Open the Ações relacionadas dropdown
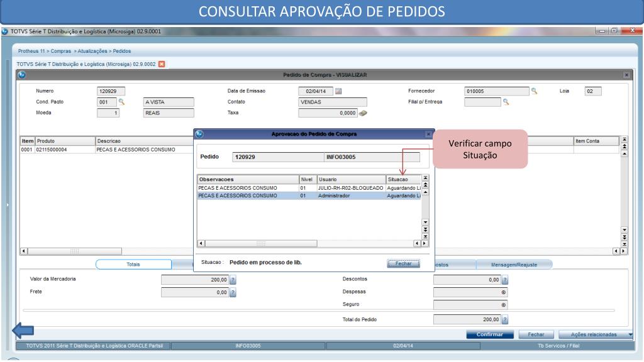 596,334
